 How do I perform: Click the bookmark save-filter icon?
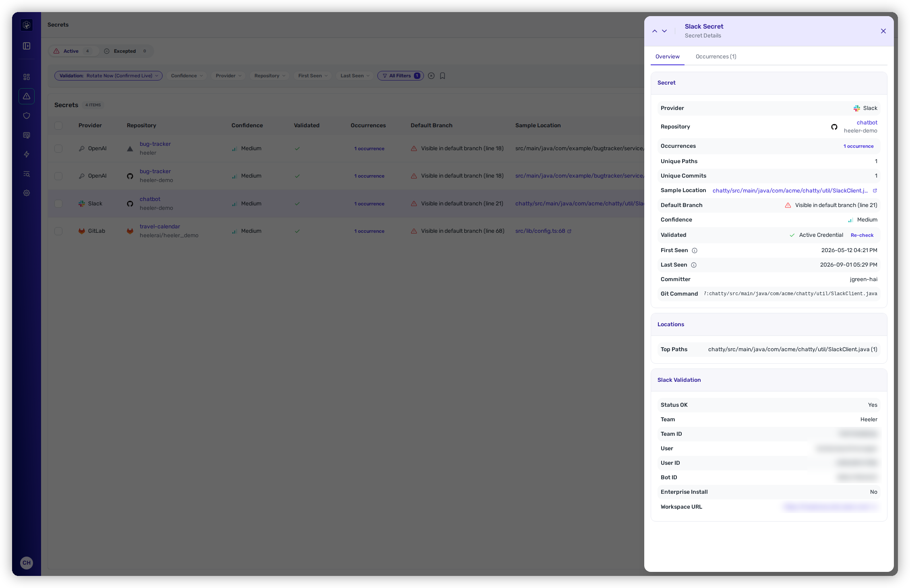click(443, 76)
